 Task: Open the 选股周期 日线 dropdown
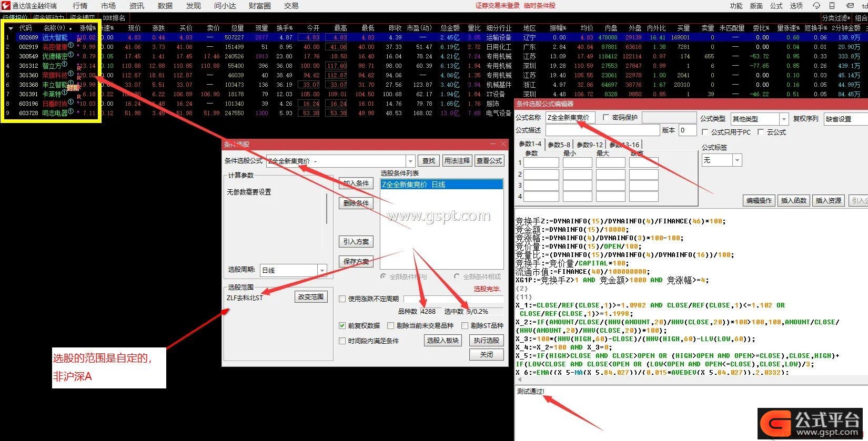click(x=322, y=270)
